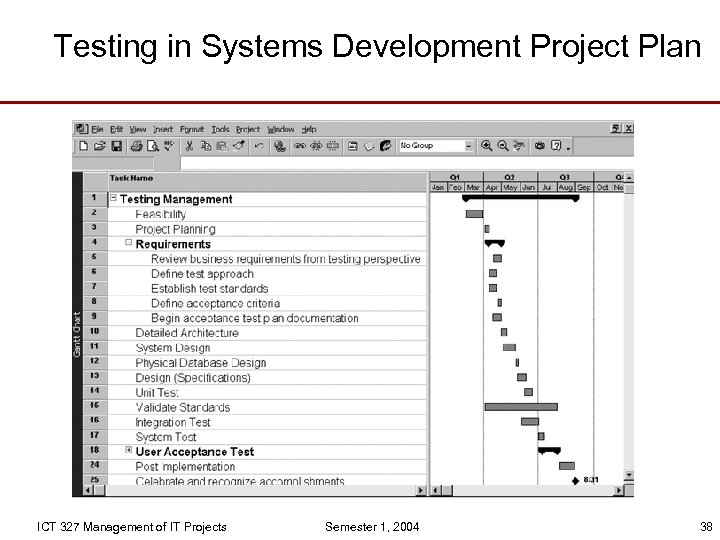Click the Unlink Tasks icon
The height and width of the screenshot is (540, 720).
pos(316,146)
